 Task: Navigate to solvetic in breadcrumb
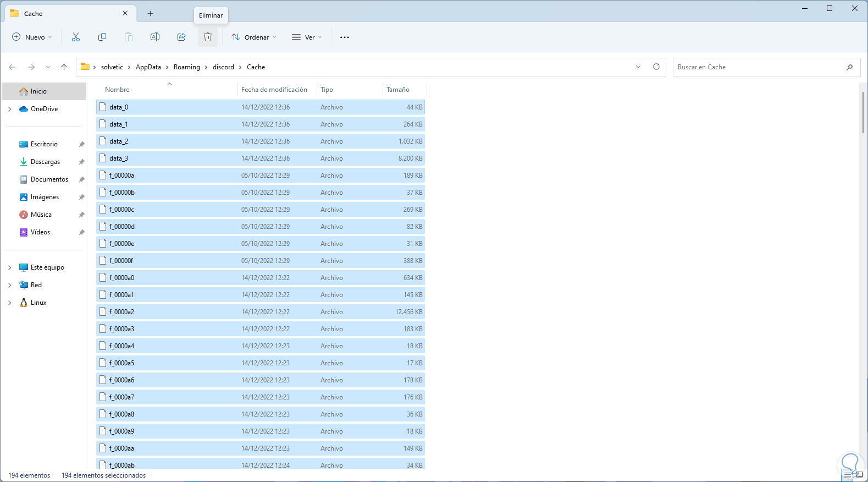click(x=112, y=67)
